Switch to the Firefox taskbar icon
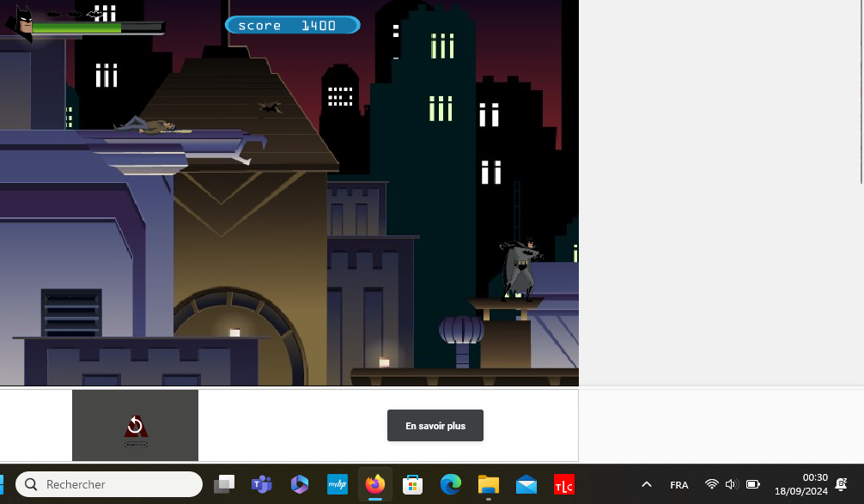The width and height of the screenshot is (864, 504). click(374, 484)
